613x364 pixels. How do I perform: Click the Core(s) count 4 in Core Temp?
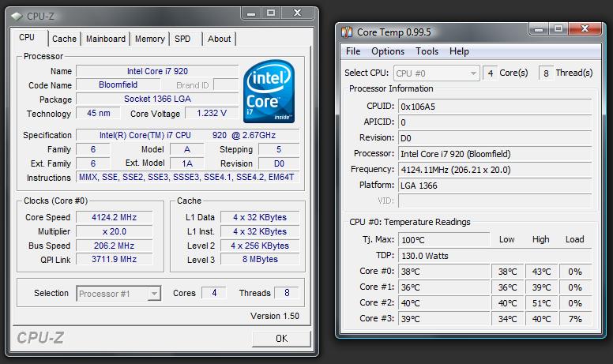point(491,73)
